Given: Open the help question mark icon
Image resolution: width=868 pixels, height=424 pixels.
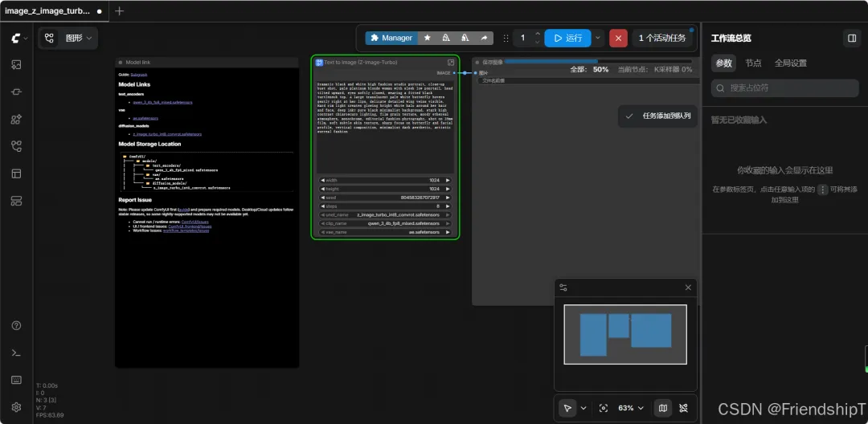Looking at the screenshot, I should pos(16,325).
